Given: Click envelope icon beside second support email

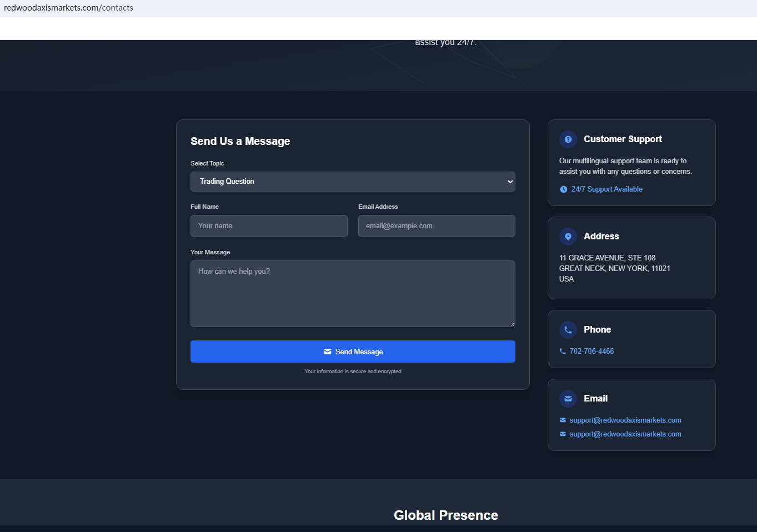Looking at the screenshot, I should click(563, 434).
